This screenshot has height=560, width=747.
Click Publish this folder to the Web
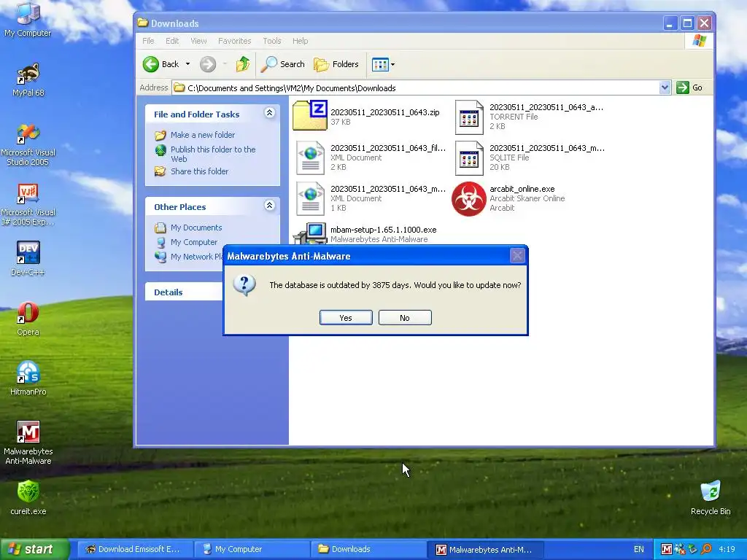[213, 154]
